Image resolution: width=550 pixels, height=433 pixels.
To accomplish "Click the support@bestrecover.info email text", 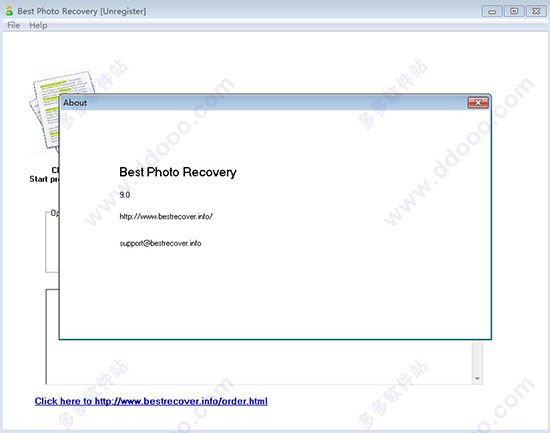I will click(160, 243).
